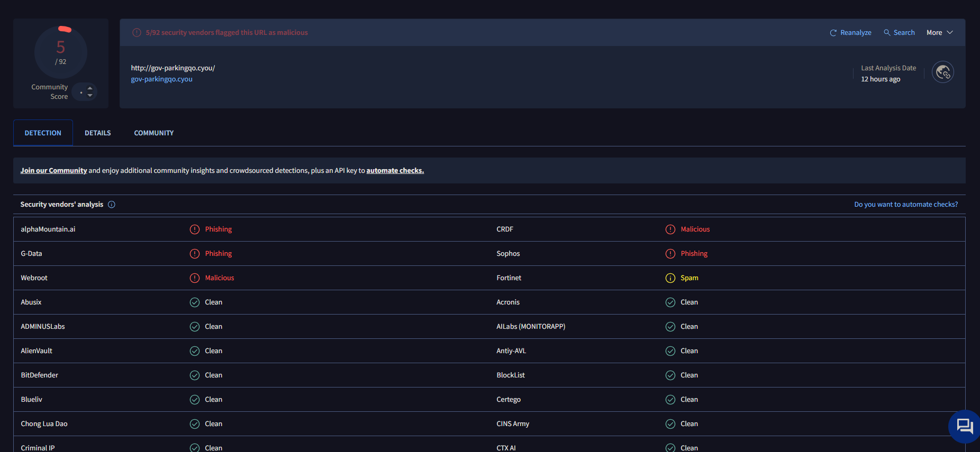Click the 5/92 vendors flagged malicious message

pos(227,33)
